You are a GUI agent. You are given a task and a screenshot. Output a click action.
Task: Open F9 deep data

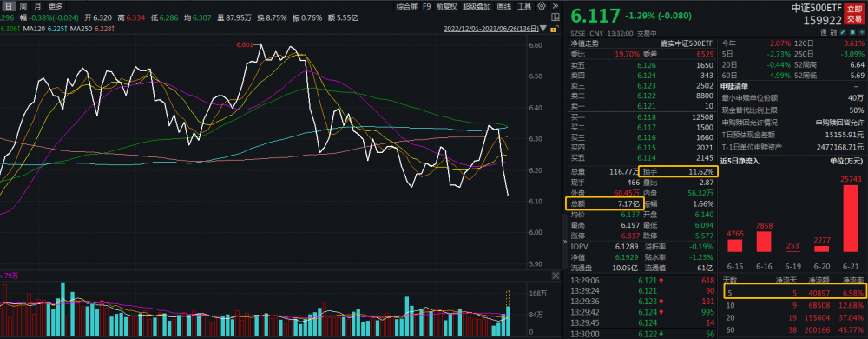coord(427,6)
